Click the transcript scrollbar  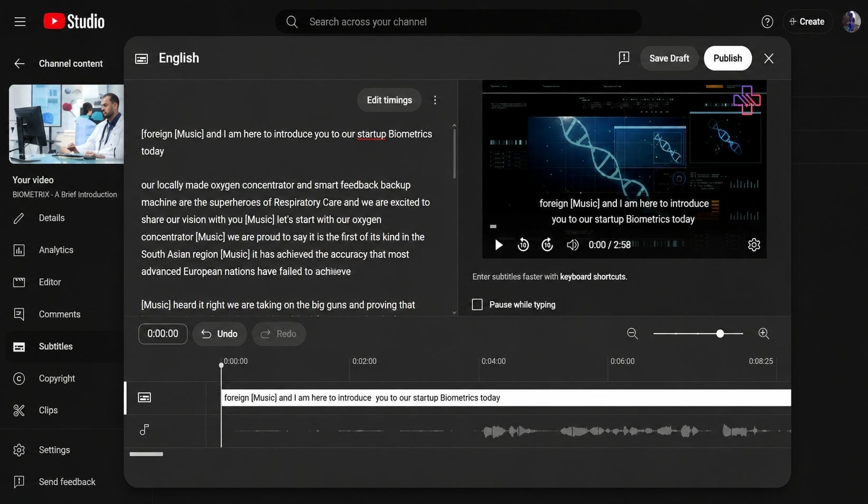tap(454, 154)
